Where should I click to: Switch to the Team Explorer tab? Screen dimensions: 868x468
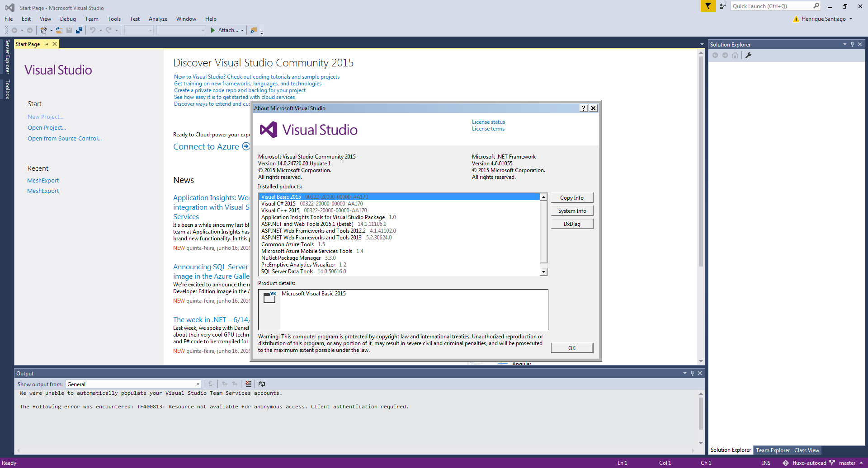pyautogui.click(x=773, y=450)
